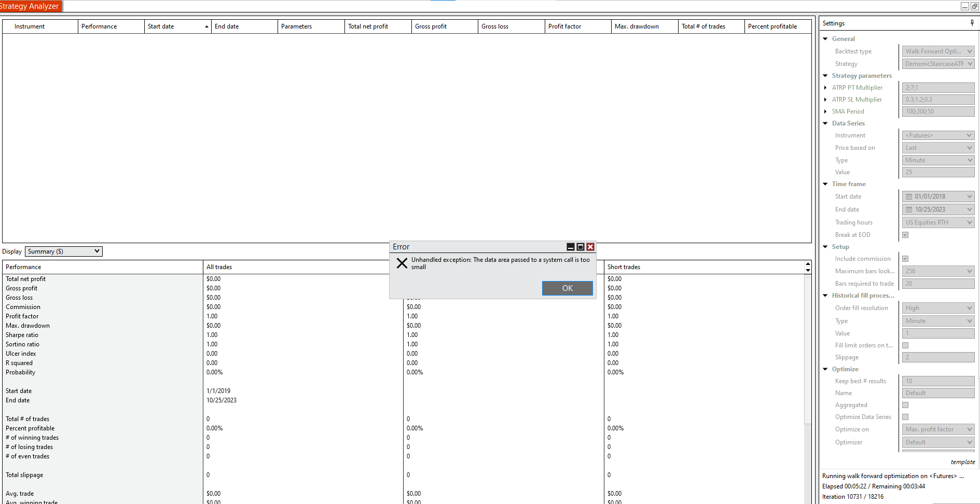Collapse the Strategy parameters section
This screenshot has height=504, width=980.
coord(825,76)
